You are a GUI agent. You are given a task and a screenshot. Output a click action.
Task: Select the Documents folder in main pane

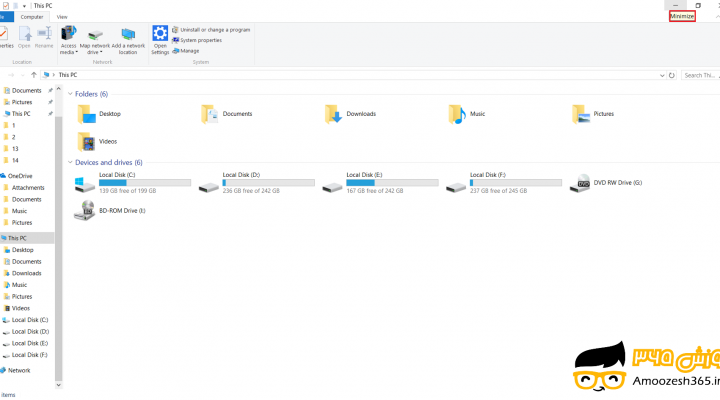227,114
